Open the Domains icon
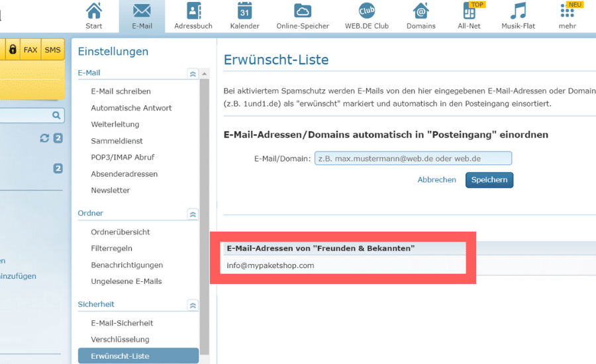This screenshot has height=364, width=596. (421, 11)
